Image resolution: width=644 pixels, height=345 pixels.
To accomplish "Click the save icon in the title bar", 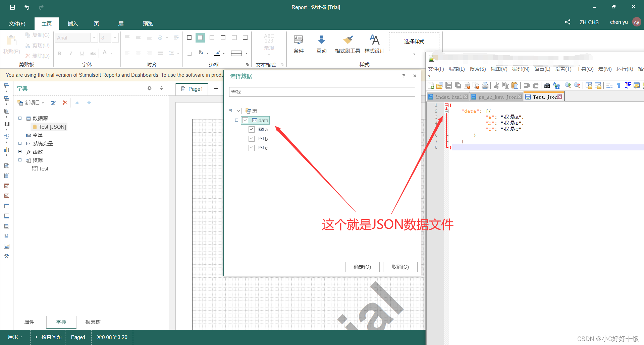I will point(12,7).
